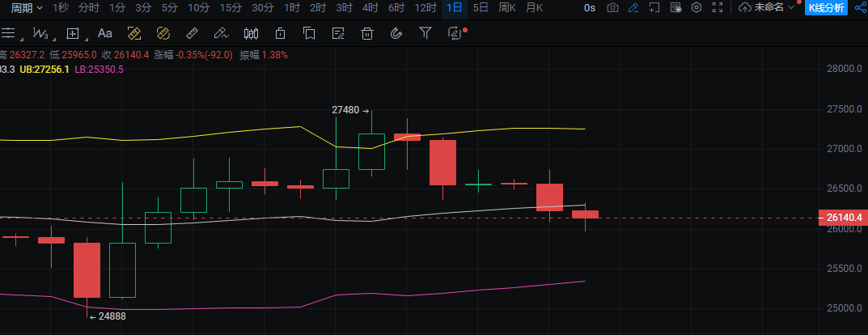
Task: Select the magnet snap icon
Action: click(396, 34)
